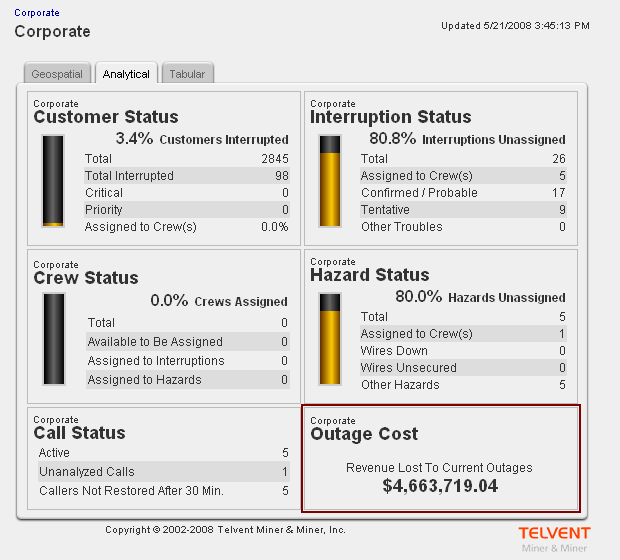Click the Customer Status gauge bar
Screen dimensions: 620x560
click(53, 181)
